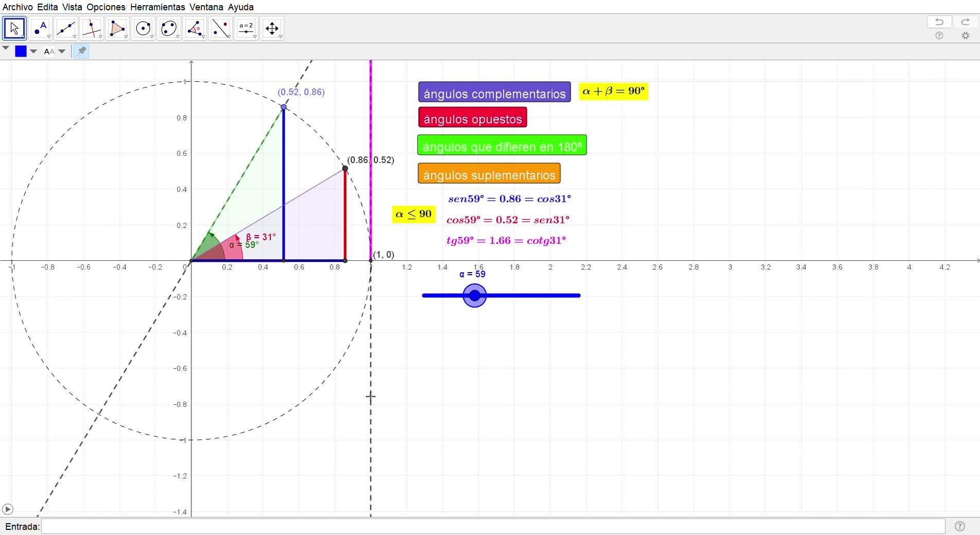Undo the last action
980x535 pixels.
(x=939, y=22)
